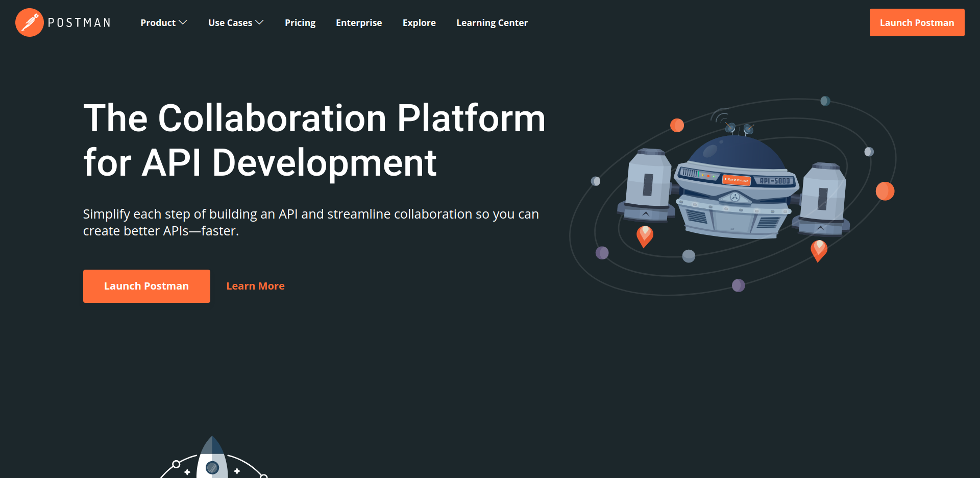Click the Postman logo icon
Screen dimensions: 980x478
point(29,22)
